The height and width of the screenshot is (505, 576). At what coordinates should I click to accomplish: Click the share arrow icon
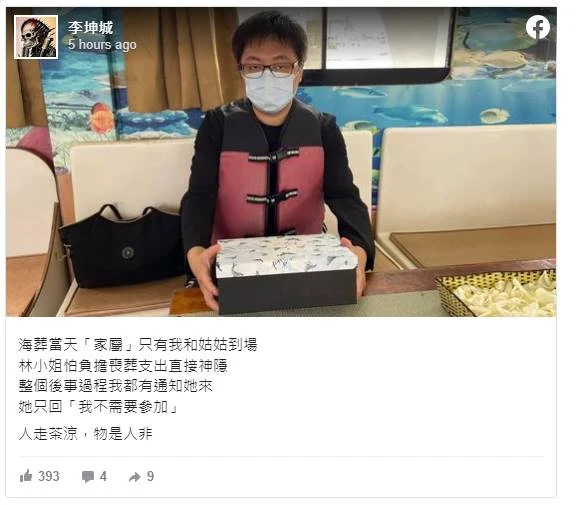134,477
